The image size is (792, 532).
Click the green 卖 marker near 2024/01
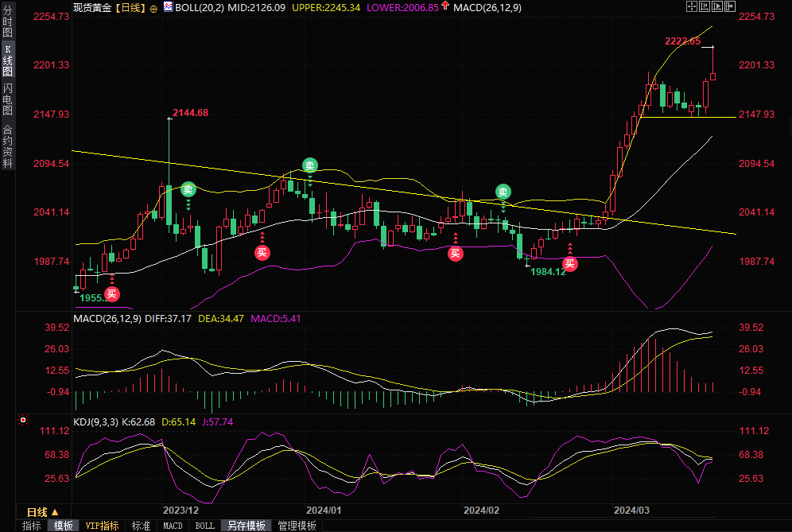pos(309,165)
